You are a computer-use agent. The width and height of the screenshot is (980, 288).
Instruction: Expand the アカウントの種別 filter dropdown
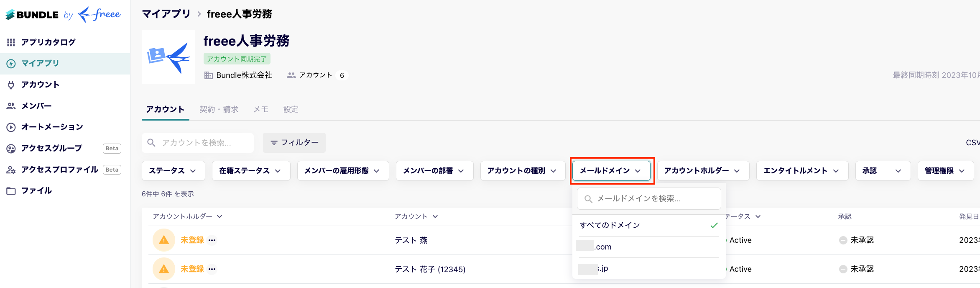[523, 171]
